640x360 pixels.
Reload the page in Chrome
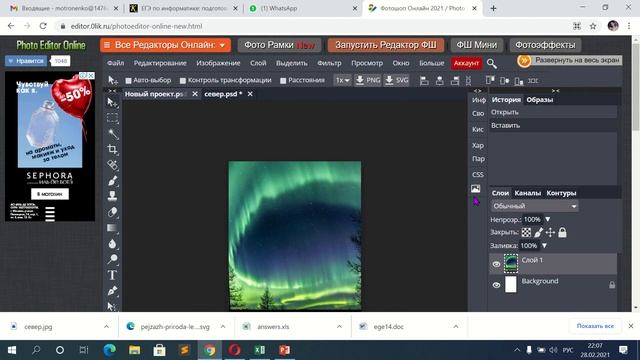(x=43, y=26)
